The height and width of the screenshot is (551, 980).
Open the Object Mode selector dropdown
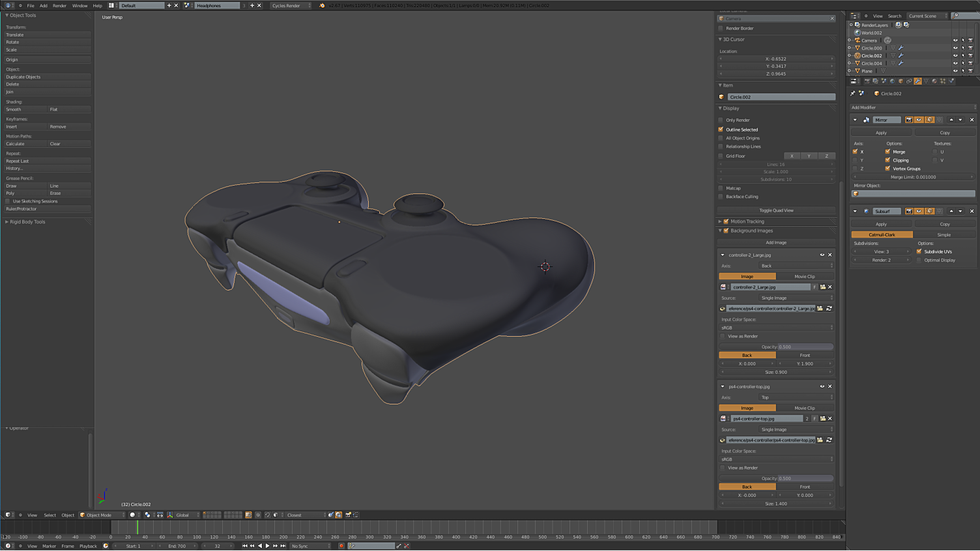pyautogui.click(x=102, y=515)
